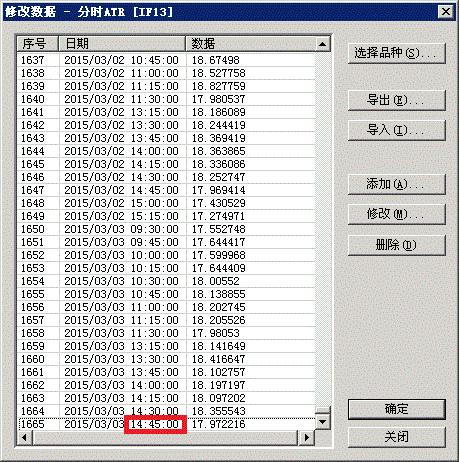
Task: Click date 2015/03/02 15:00:00
Action: 121,203
